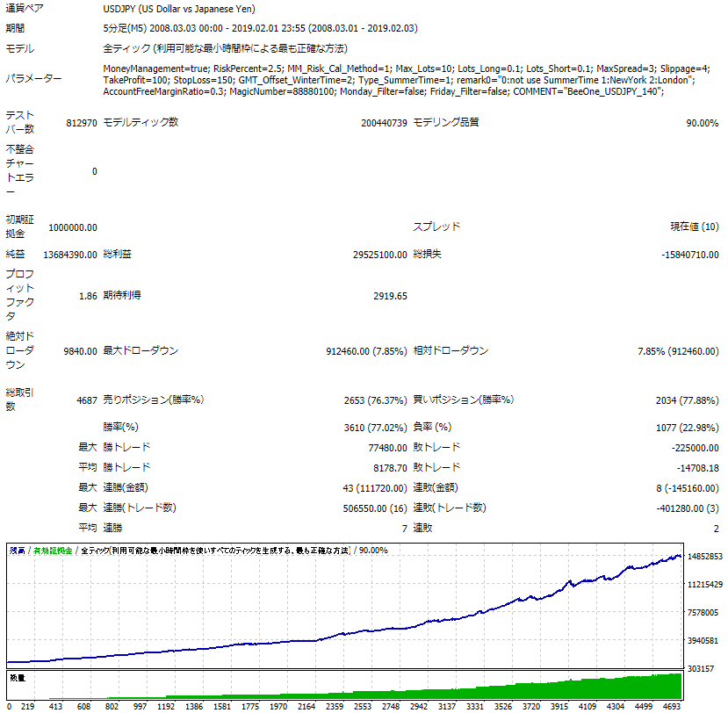Click the x-axis trade number 2359

tap(335, 707)
